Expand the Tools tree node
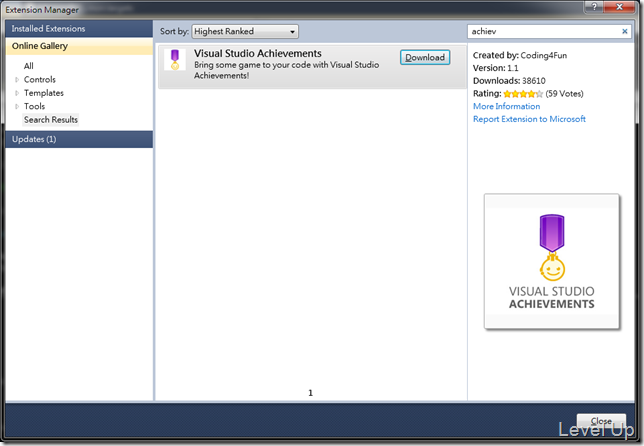 point(17,106)
